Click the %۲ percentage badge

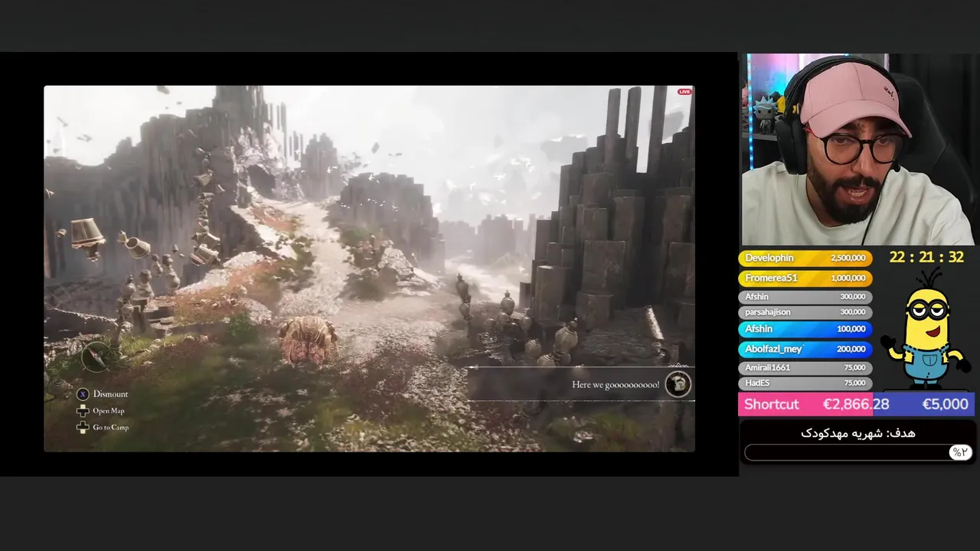click(959, 452)
